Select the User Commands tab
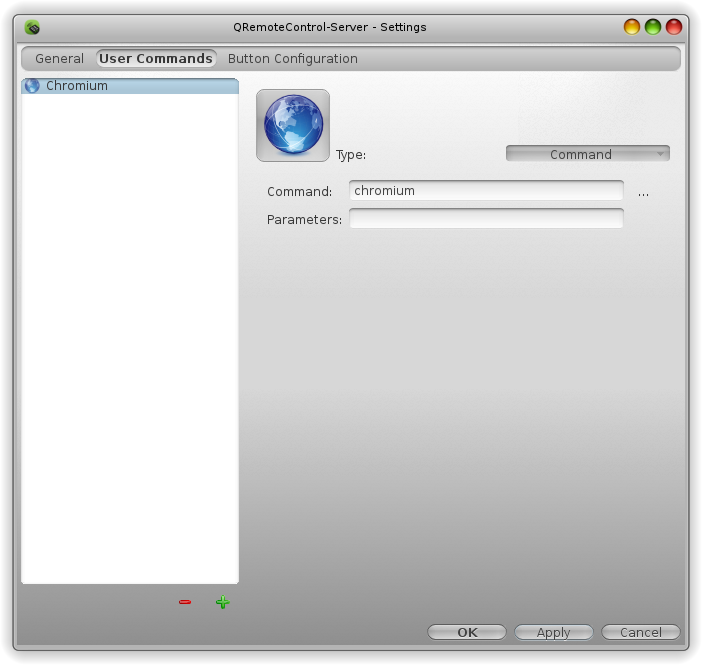The image size is (702, 665). coord(156,59)
